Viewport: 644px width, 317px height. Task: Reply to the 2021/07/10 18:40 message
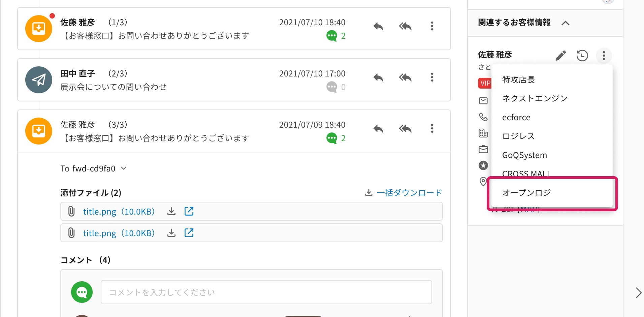(378, 26)
